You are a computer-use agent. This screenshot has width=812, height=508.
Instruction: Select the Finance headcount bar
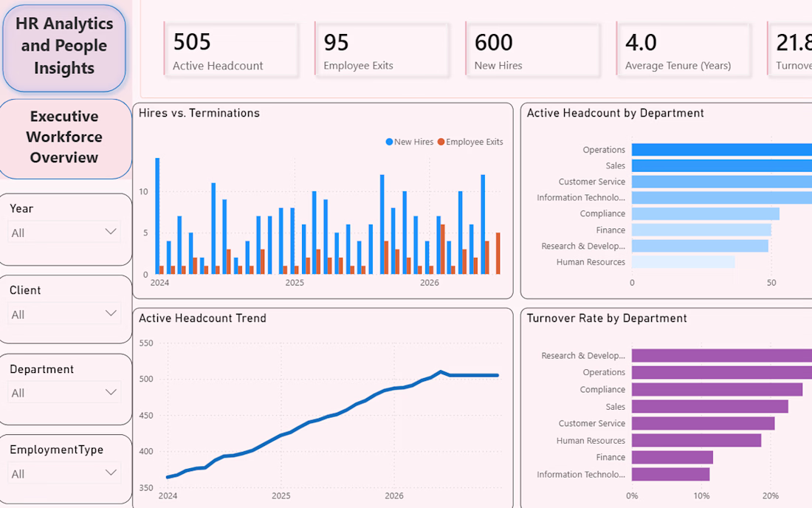point(701,230)
